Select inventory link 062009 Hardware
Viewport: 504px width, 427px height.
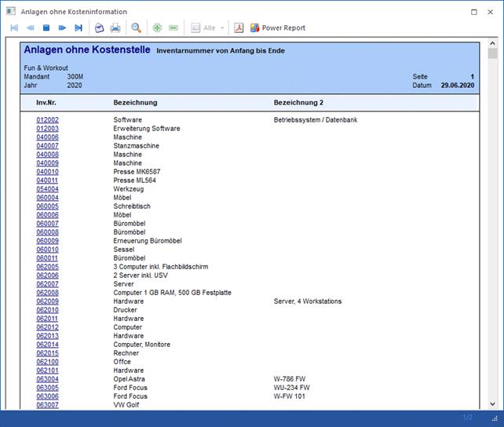pyautogui.click(x=47, y=301)
